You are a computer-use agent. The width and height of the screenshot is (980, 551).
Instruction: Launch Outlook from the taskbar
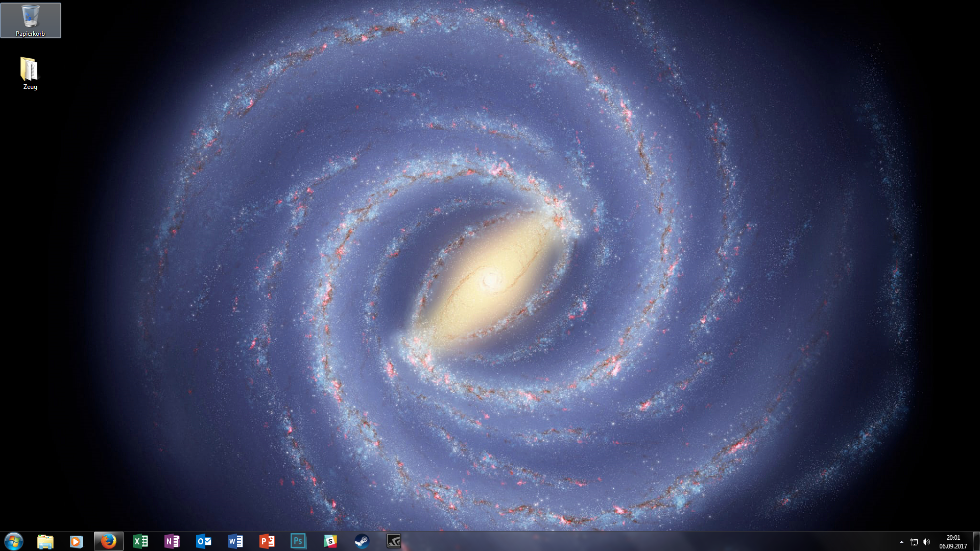[203, 541]
